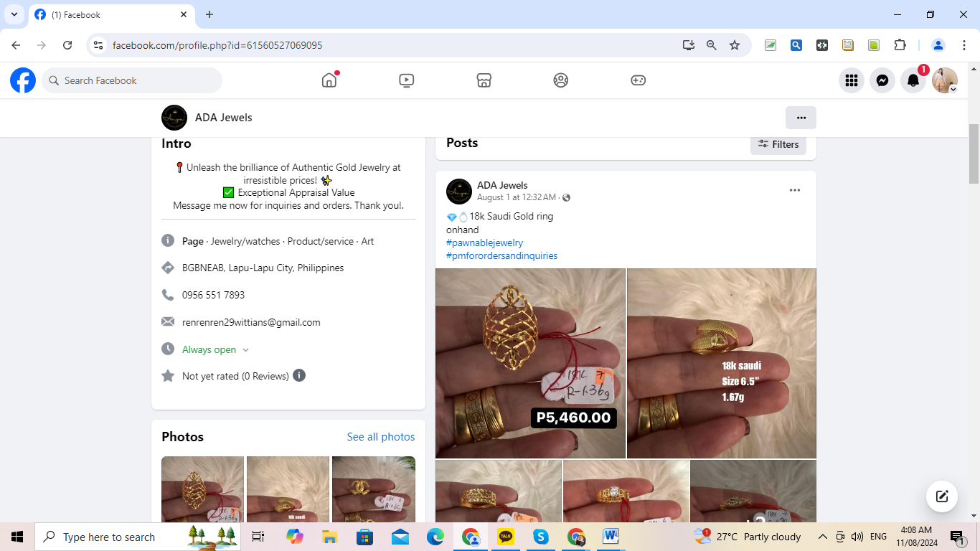Go back to the previous page

click(x=16, y=45)
